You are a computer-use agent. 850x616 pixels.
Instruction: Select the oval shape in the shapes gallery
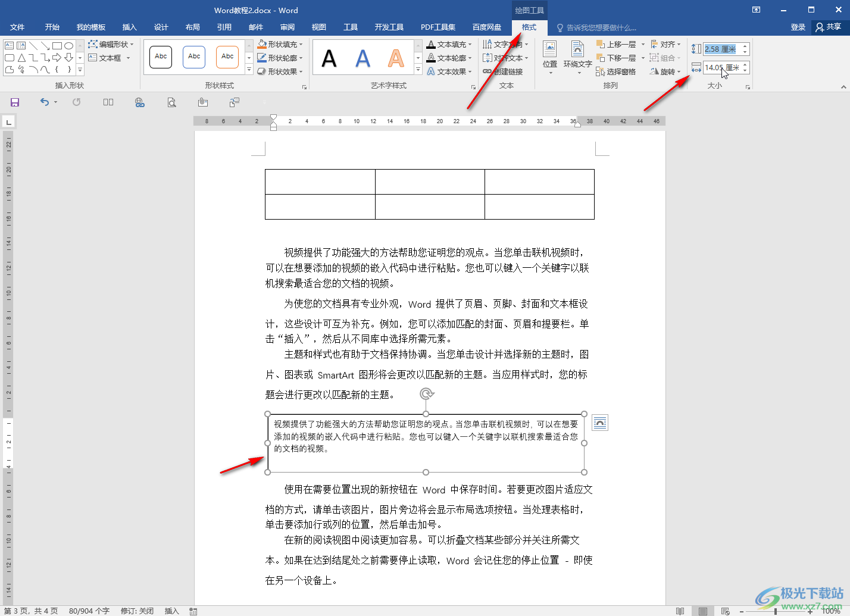pyautogui.click(x=69, y=45)
